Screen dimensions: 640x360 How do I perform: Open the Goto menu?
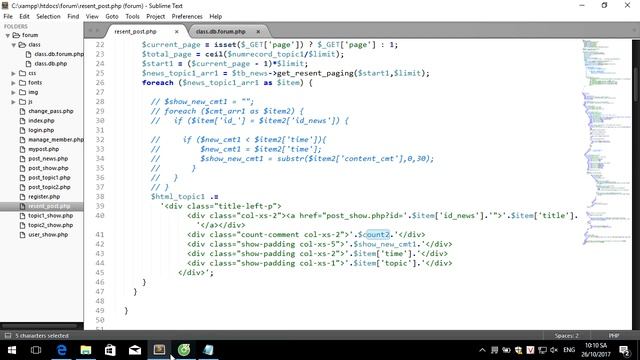tap(111, 16)
